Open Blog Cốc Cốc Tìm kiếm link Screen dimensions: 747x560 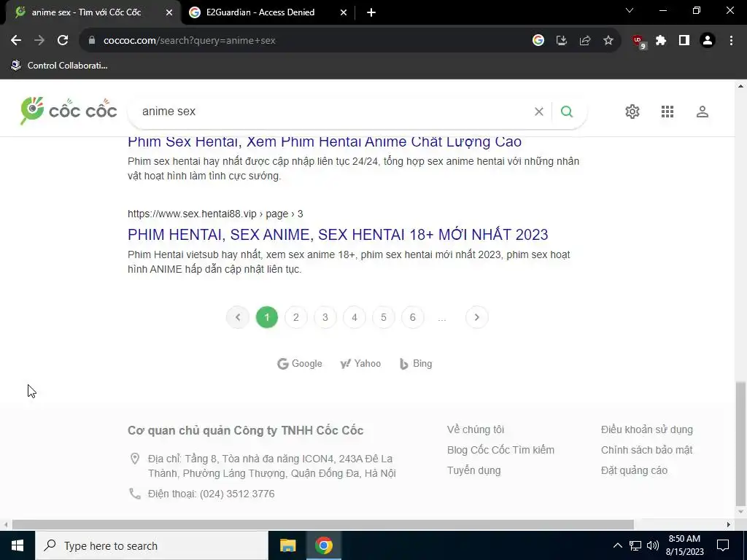(x=500, y=450)
